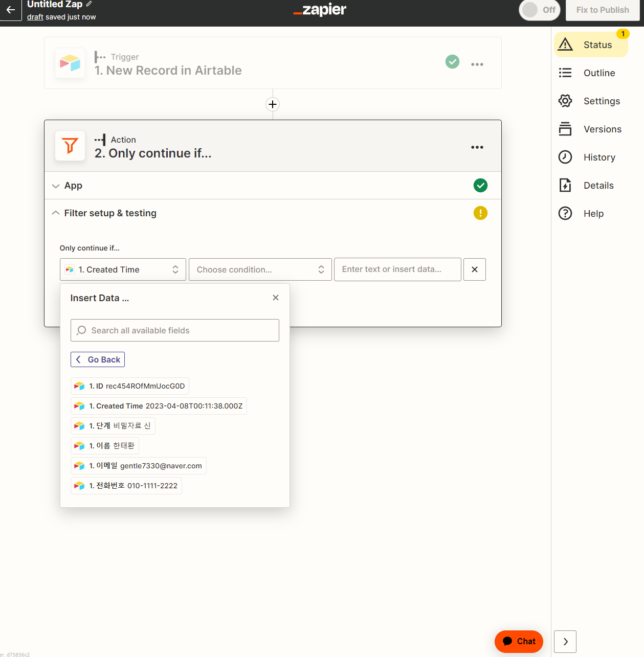
Task: Click the Status warning triangle icon
Action: click(565, 44)
